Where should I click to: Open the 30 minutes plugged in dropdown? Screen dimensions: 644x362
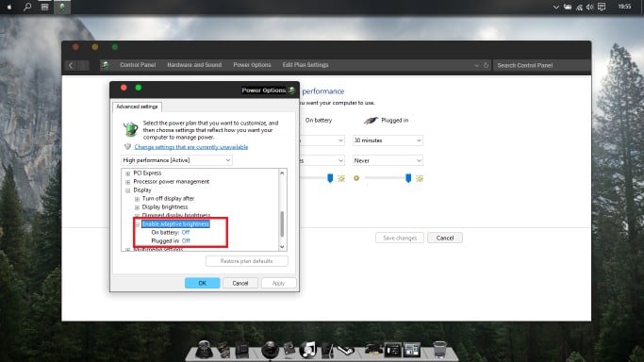388,140
